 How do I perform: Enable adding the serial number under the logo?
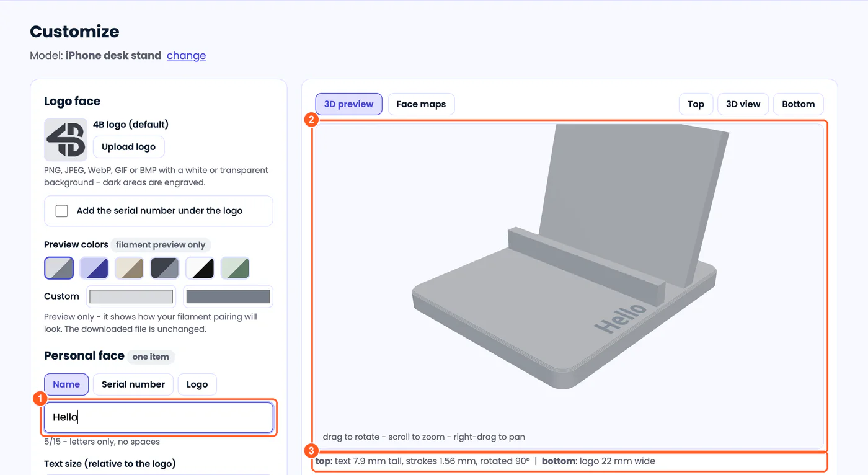[62, 211]
